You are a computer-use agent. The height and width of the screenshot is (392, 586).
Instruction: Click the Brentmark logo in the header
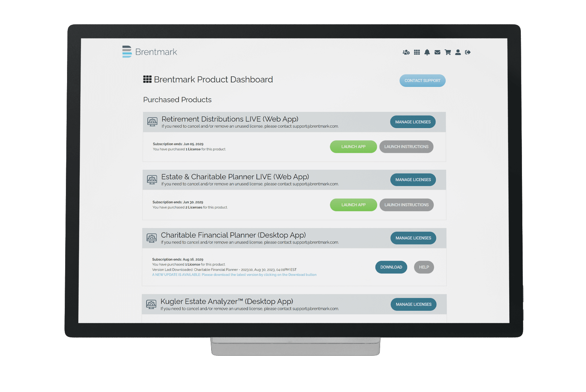tap(149, 52)
